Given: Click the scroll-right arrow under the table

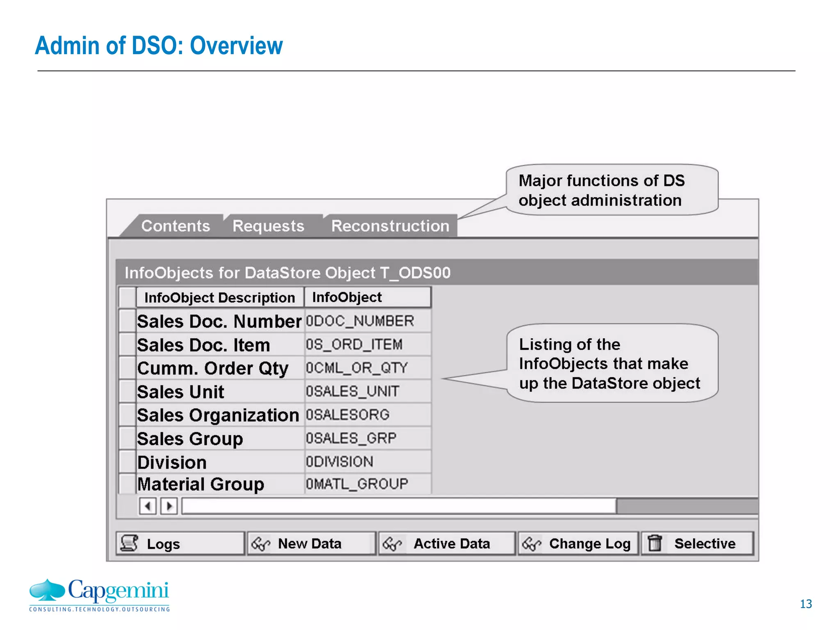Looking at the screenshot, I should [x=169, y=506].
